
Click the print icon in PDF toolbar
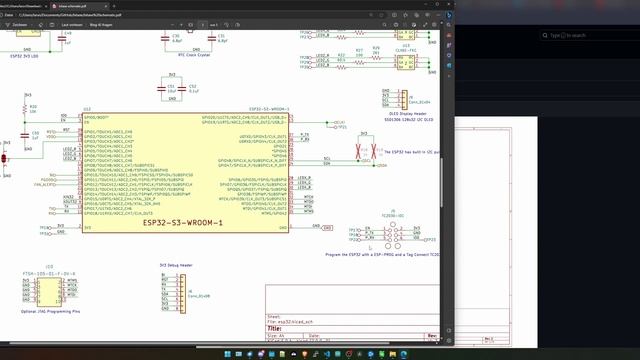pos(396,25)
